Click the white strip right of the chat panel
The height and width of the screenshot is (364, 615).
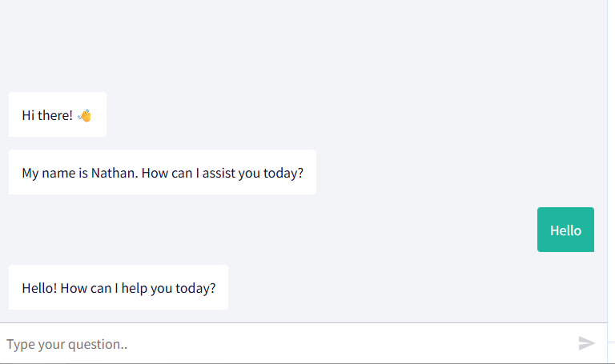click(611, 160)
